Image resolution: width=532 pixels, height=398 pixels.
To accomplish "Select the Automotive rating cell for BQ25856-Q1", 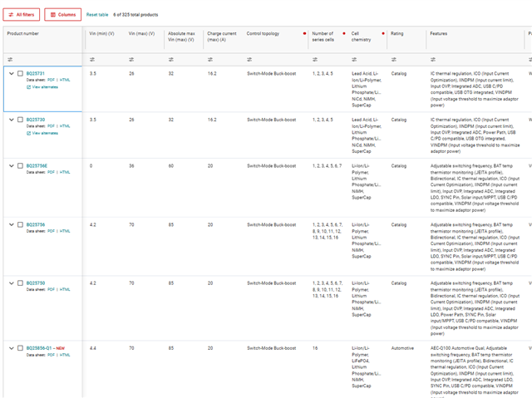I will click(402, 348).
